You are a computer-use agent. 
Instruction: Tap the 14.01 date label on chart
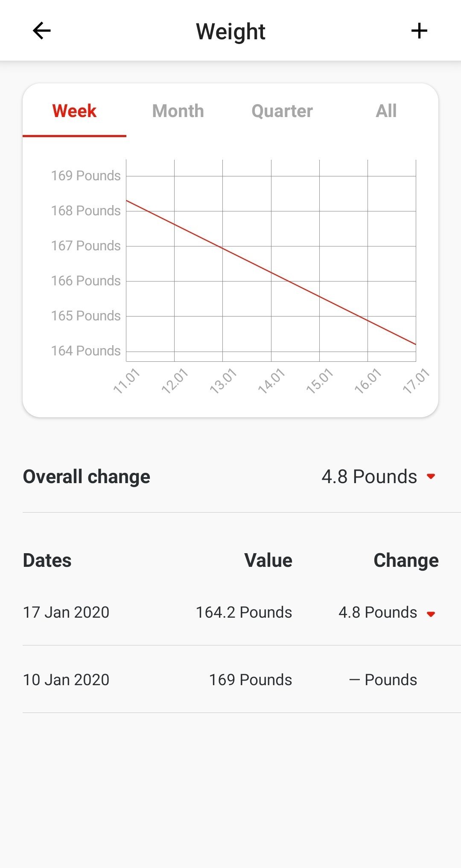point(271,381)
